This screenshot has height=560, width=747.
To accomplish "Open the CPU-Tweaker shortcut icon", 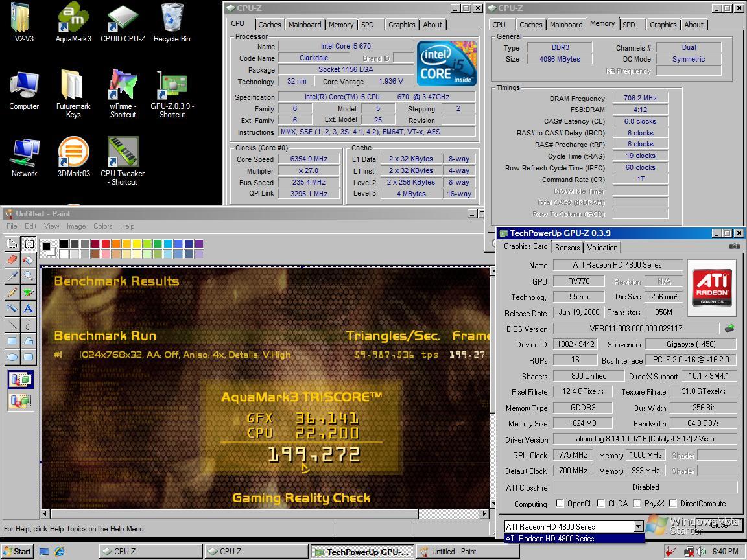I will 123,161.
